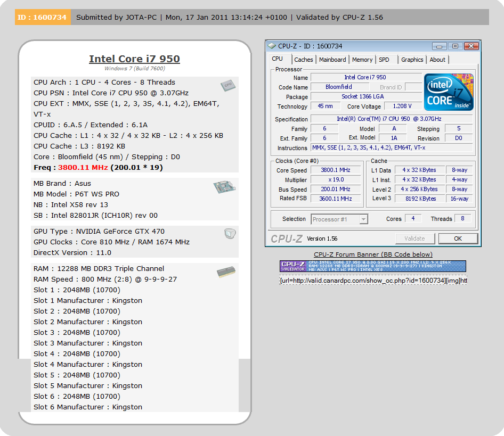Switch to the Caches tab

[304, 60]
